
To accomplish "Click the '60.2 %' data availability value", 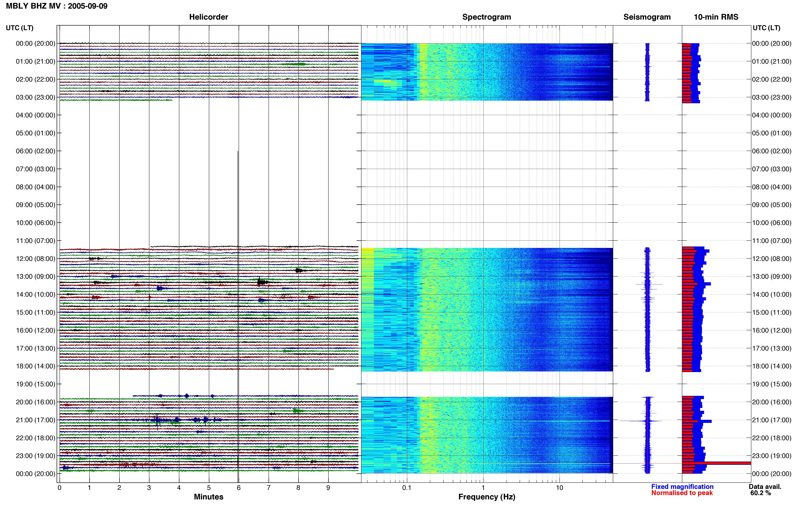I will click(x=761, y=493).
